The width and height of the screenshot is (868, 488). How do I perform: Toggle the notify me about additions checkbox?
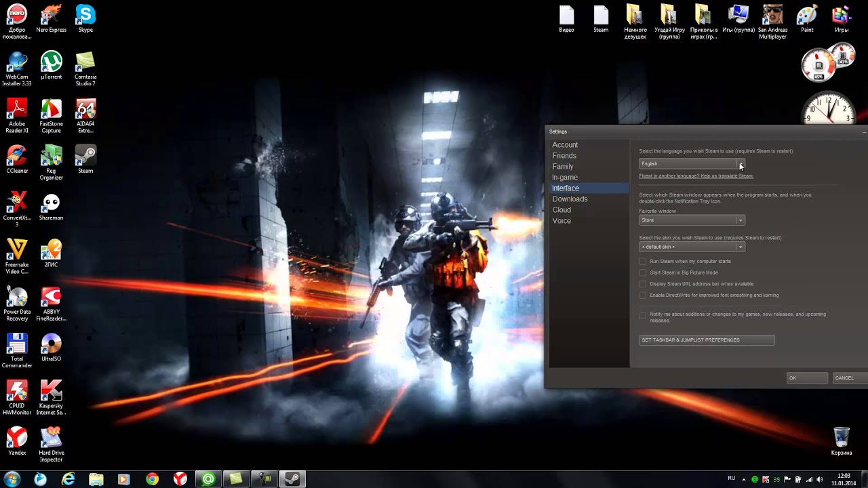[643, 315]
